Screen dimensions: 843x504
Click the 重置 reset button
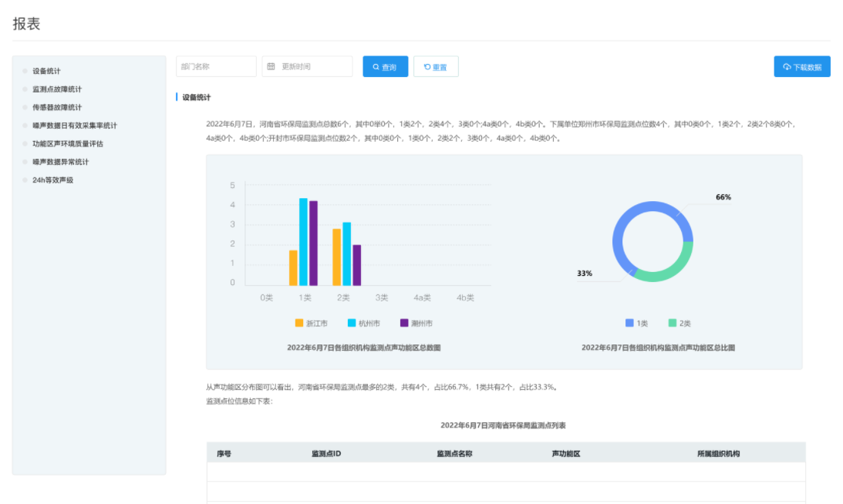coord(436,66)
